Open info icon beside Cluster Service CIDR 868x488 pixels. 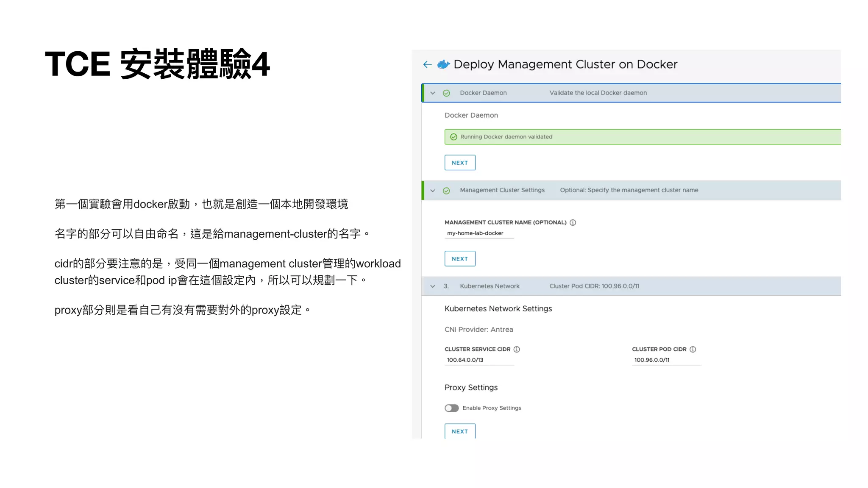517,349
